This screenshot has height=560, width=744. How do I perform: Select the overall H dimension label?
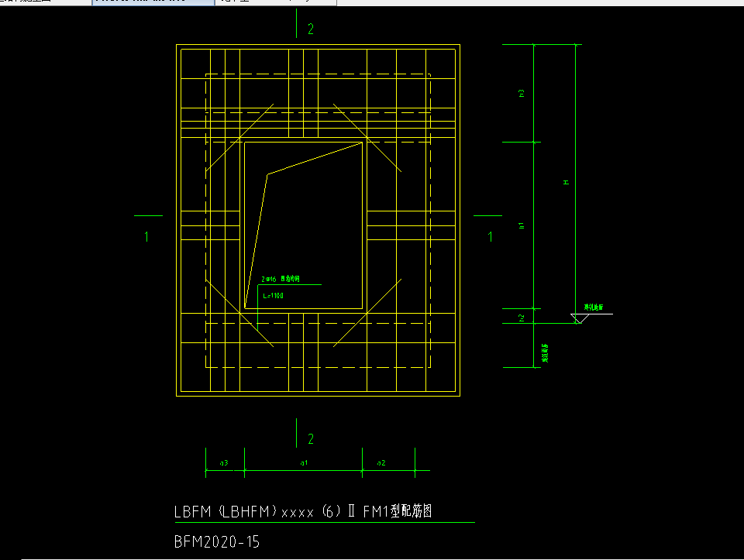coord(566,182)
